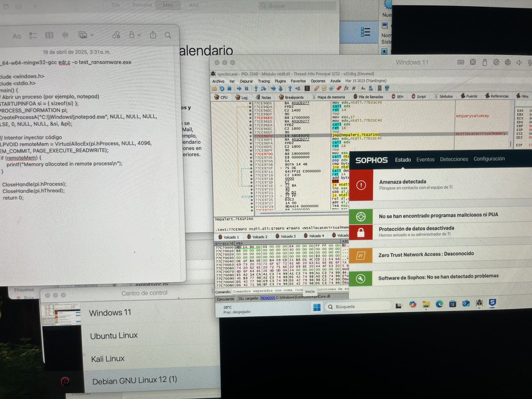Viewport: 532px width, 399px height.
Task: Insert a checklist in Notes toolbar
Action: click(33, 35)
